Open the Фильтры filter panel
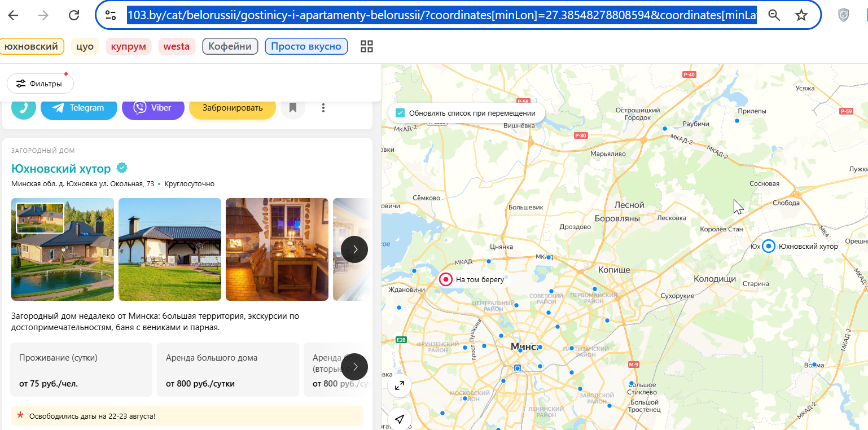 [x=40, y=84]
